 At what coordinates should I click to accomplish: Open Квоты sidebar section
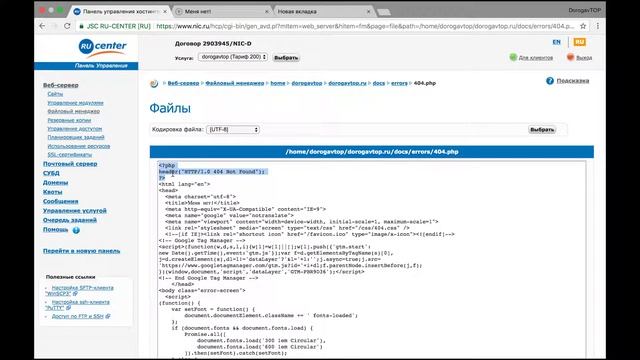53,192
